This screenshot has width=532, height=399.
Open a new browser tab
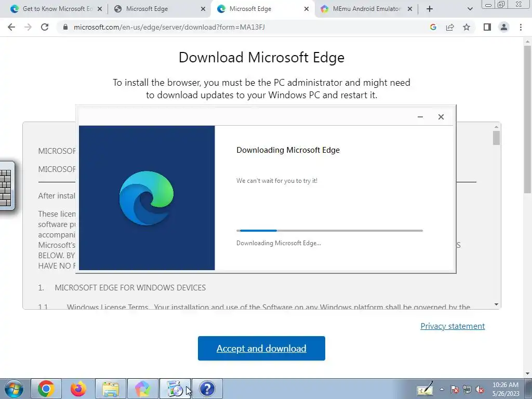point(430,9)
